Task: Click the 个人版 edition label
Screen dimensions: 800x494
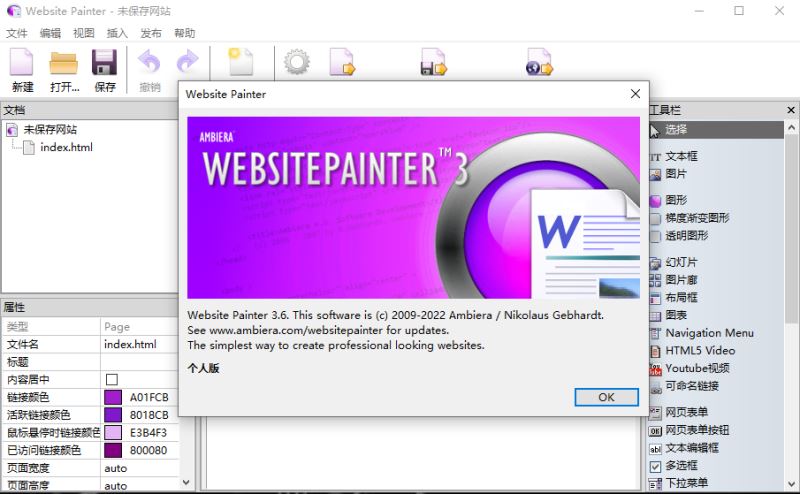Action: 203,368
